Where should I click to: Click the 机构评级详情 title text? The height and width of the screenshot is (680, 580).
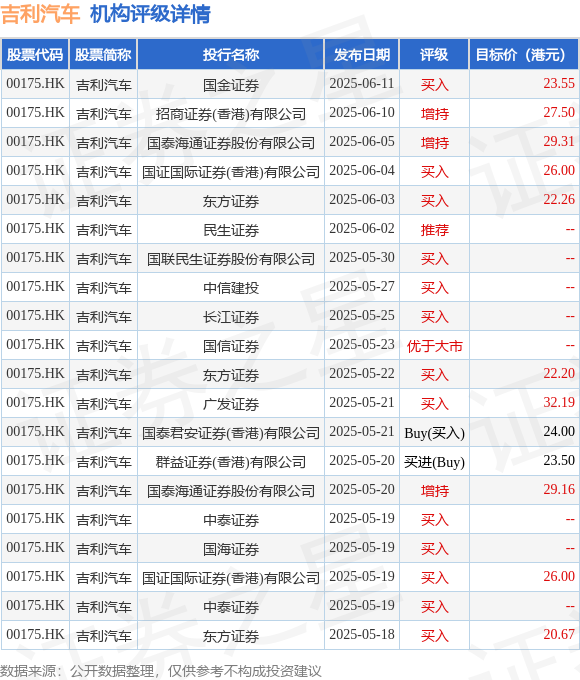click(150, 14)
